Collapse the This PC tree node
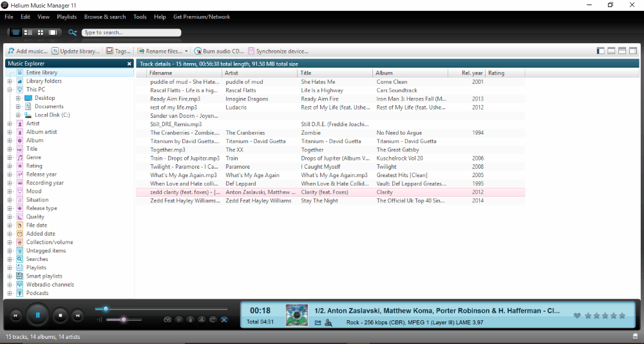Image resolution: width=644 pixels, height=344 pixels. coord(10,90)
